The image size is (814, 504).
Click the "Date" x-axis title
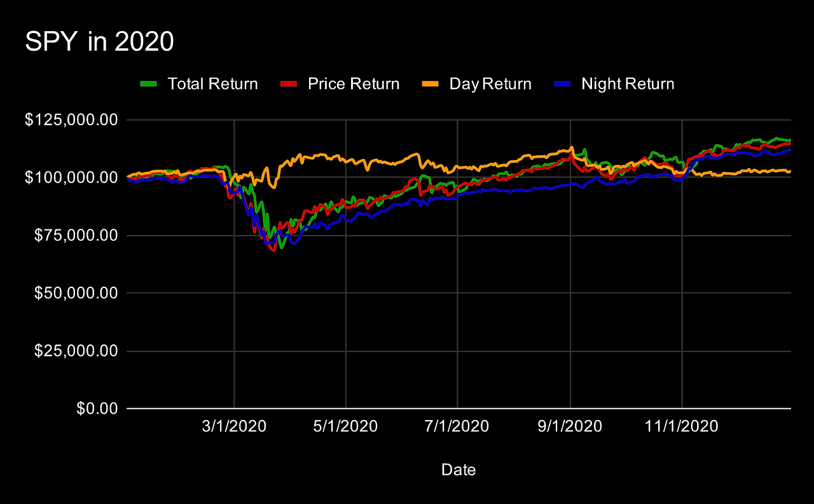coord(459,470)
